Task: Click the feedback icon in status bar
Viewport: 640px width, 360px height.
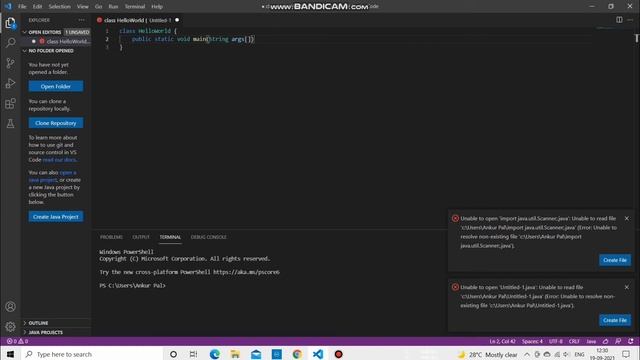Action: [618, 341]
